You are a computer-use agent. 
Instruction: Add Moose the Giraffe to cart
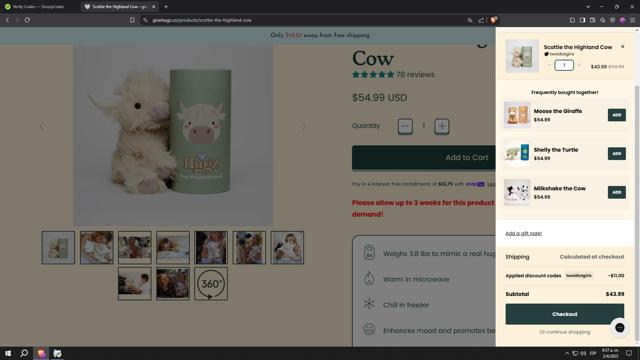(x=616, y=115)
